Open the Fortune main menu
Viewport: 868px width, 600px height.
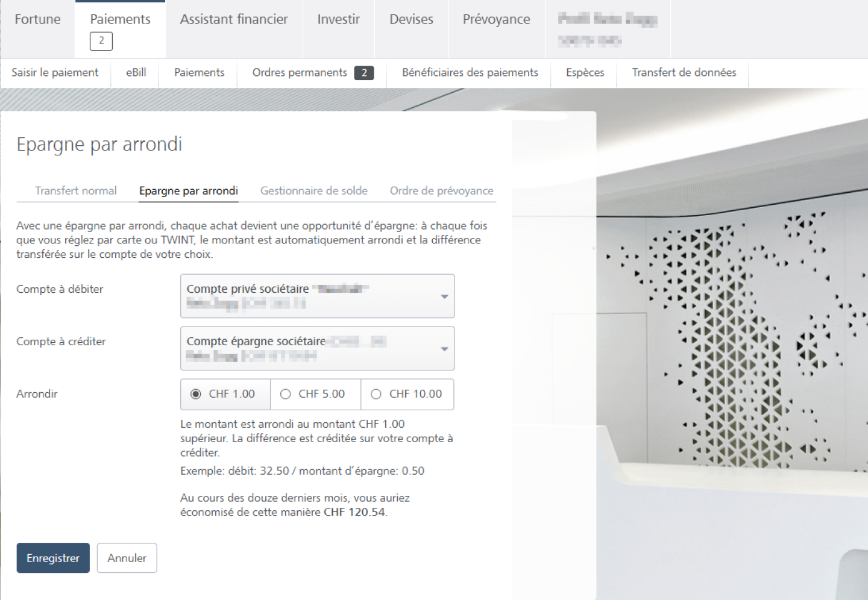click(x=37, y=19)
